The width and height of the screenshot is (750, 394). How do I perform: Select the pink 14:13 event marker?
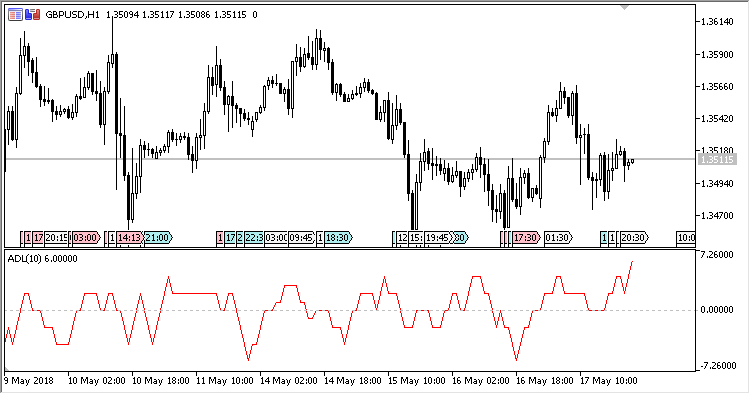tap(129, 238)
